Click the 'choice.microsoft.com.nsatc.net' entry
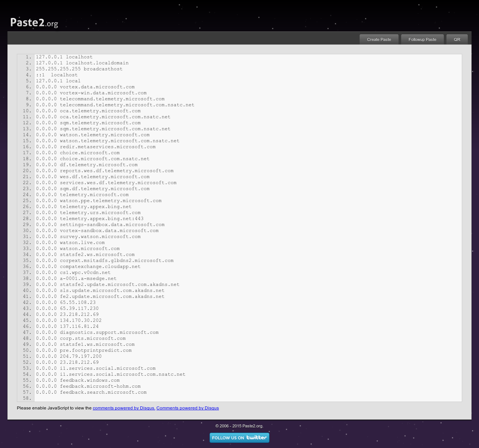 coord(105,159)
